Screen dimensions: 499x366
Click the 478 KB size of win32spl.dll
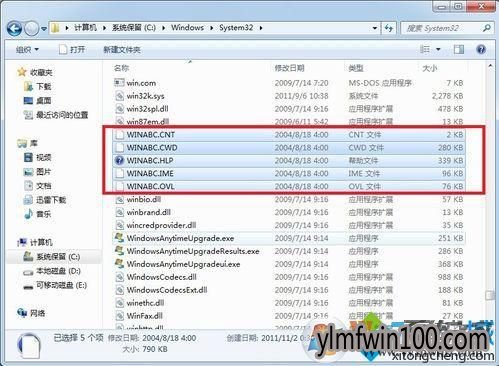click(x=450, y=109)
